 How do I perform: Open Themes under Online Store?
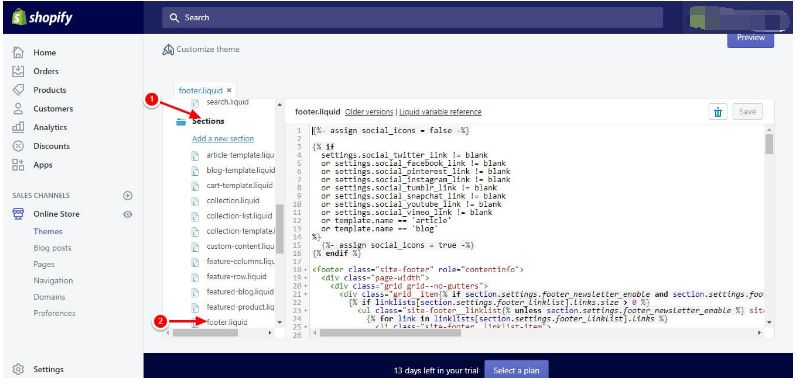pyautogui.click(x=48, y=232)
